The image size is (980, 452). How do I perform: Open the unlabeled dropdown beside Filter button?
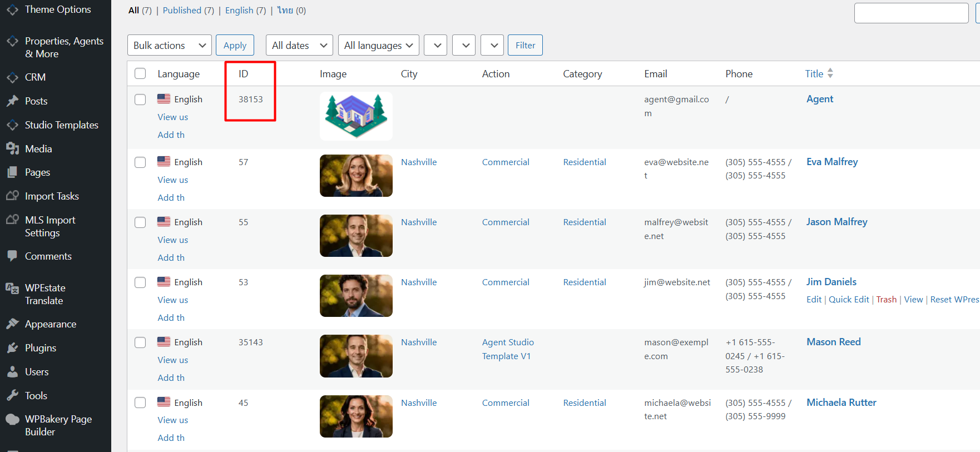click(492, 45)
